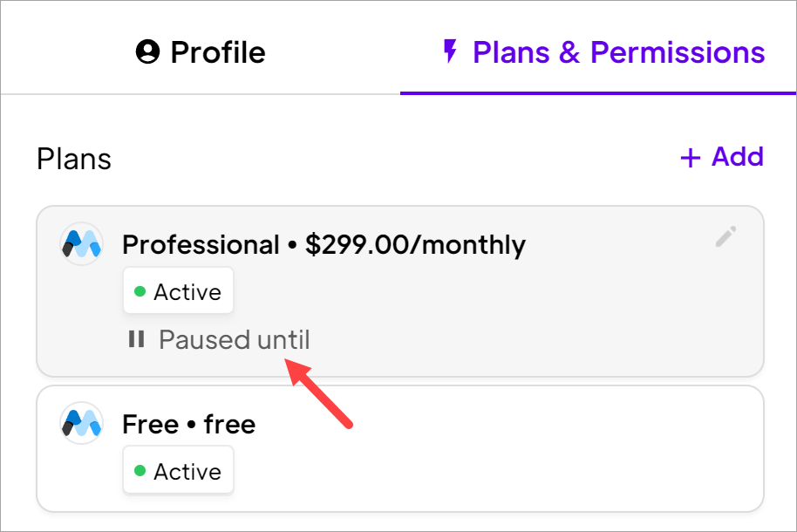The height and width of the screenshot is (532, 797).
Task: Click green status dot on Professional plan
Action: [x=140, y=291]
